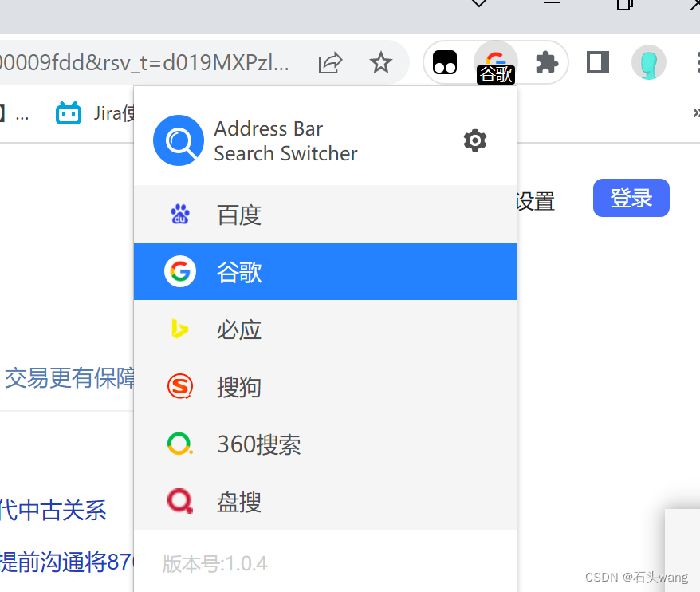This screenshot has width=700, height=592.
Task: Click the Address Bar Search Switcher logo
Action: point(179,140)
